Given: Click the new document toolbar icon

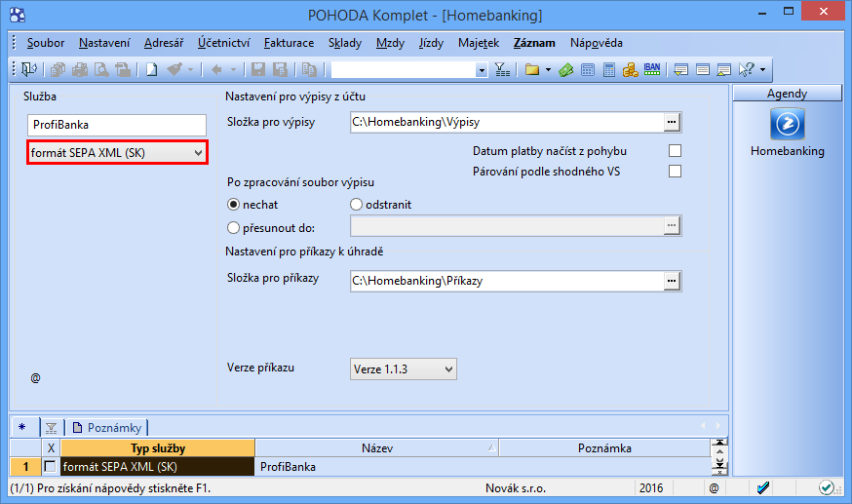Looking at the screenshot, I should (x=152, y=69).
